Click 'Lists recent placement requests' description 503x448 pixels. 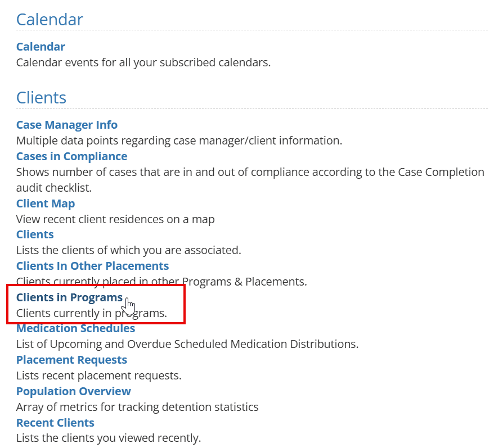coord(99,375)
